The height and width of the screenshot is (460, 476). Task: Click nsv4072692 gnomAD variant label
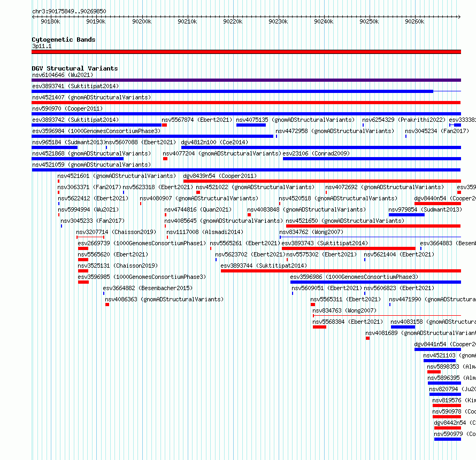[385, 187]
